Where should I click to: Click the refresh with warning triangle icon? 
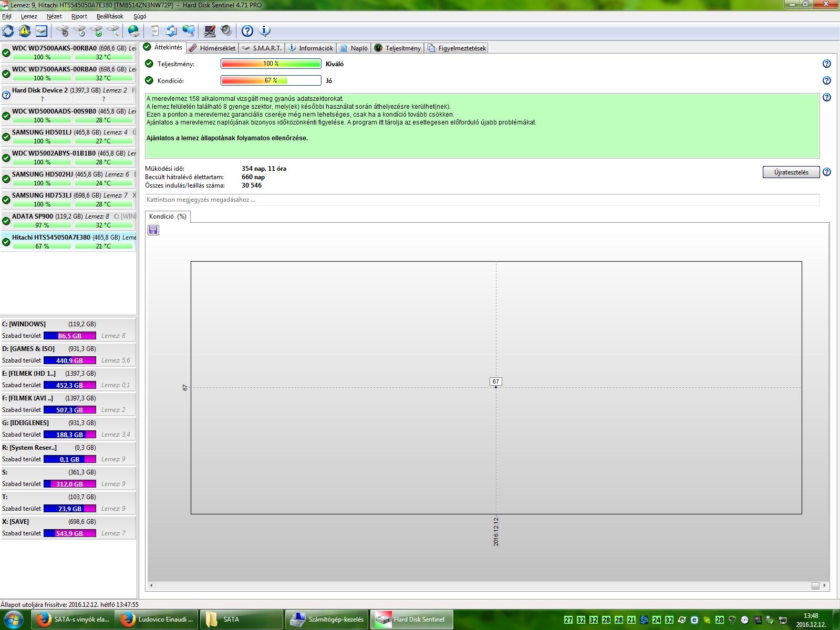pyautogui.click(x=25, y=31)
